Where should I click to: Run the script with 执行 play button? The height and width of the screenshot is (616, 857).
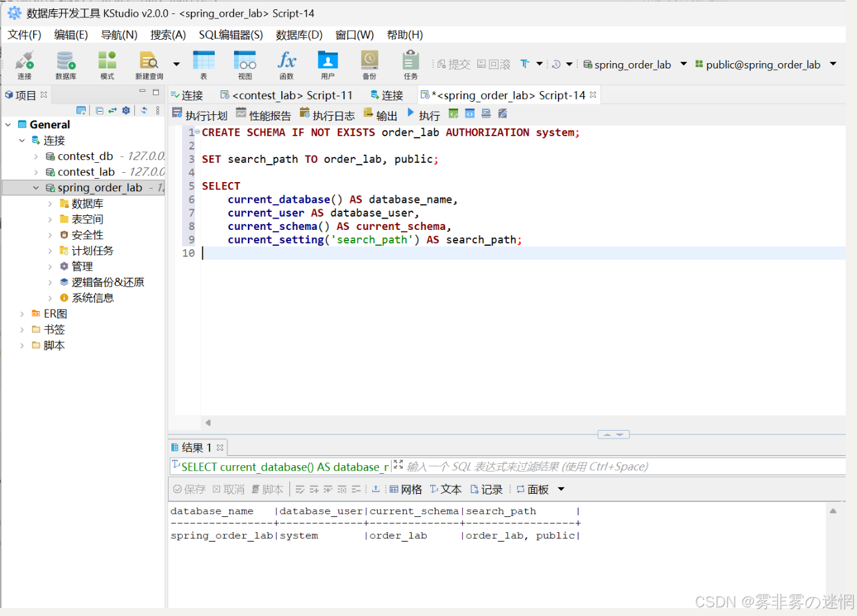pyautogui.click(x=424, y=115)
